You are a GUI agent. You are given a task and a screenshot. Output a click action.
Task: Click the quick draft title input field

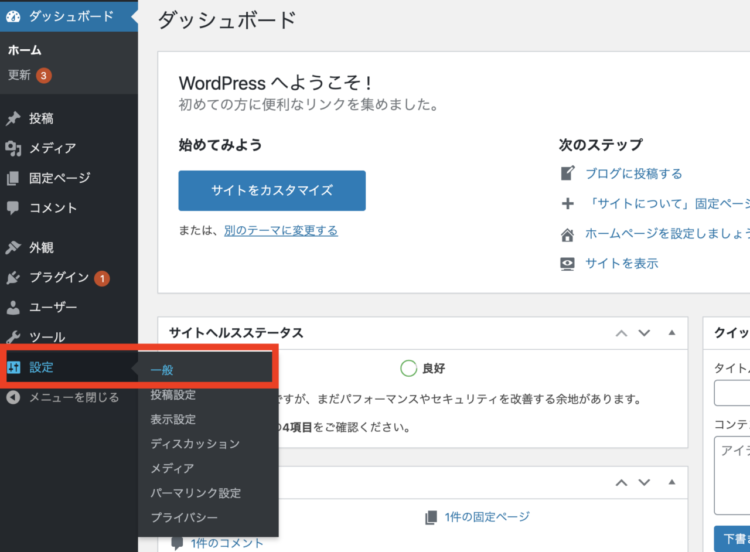(732, 393)
